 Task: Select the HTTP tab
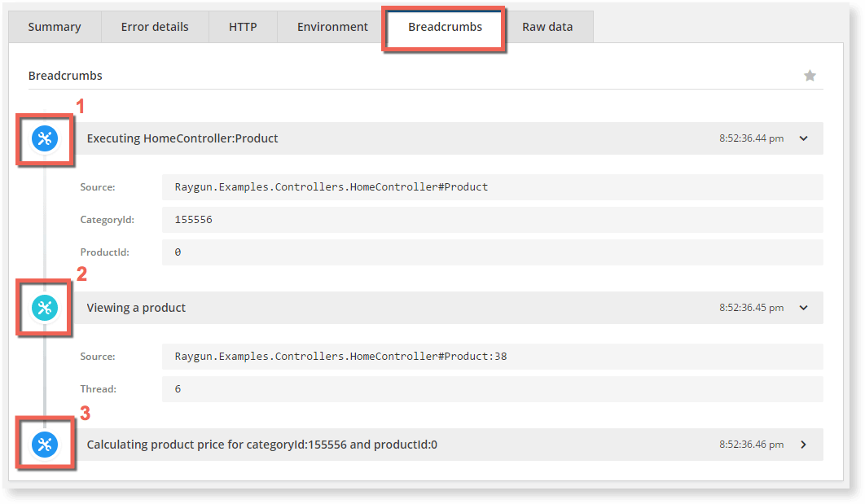[242, 26]
